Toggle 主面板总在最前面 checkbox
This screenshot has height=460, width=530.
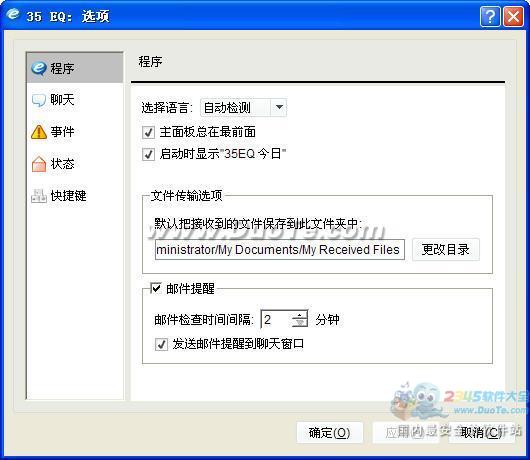pos(148,132)
